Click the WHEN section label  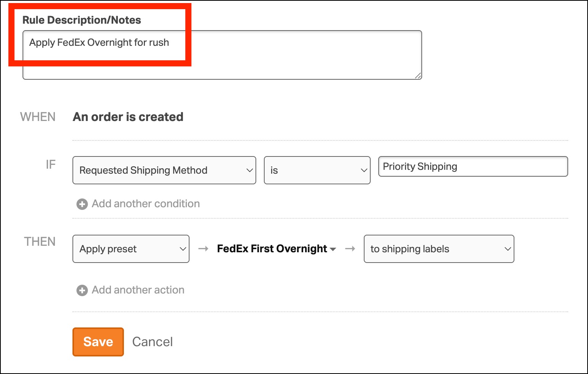coord(38,117)
